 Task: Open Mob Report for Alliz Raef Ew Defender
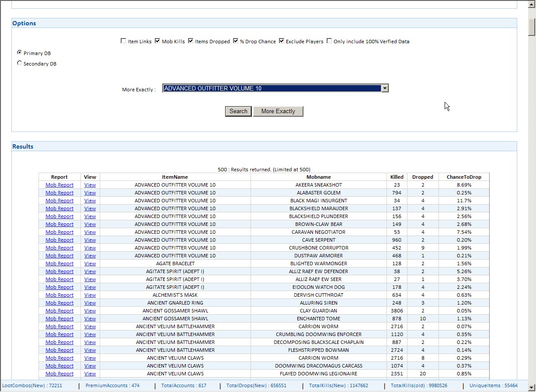59,271
